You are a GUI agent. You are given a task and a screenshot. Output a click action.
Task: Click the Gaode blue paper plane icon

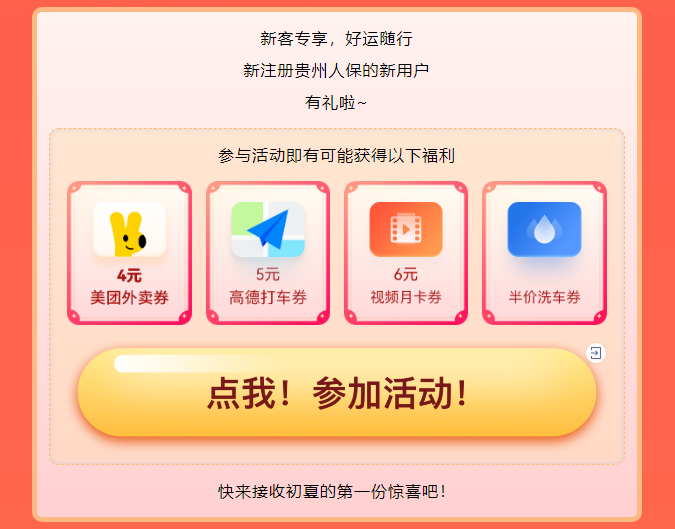coord(268,229)
